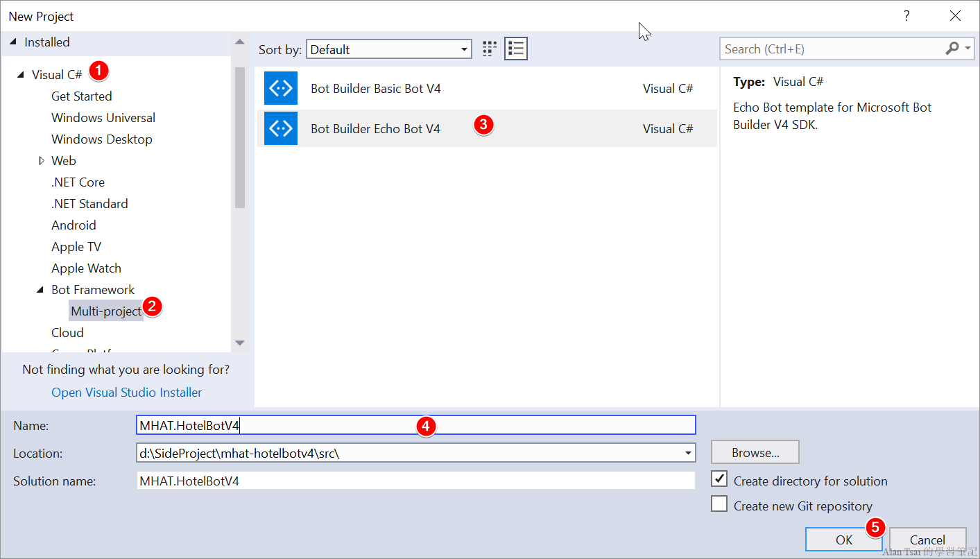Open the help question mark button
980x559 pixels.
coord(906,16)
